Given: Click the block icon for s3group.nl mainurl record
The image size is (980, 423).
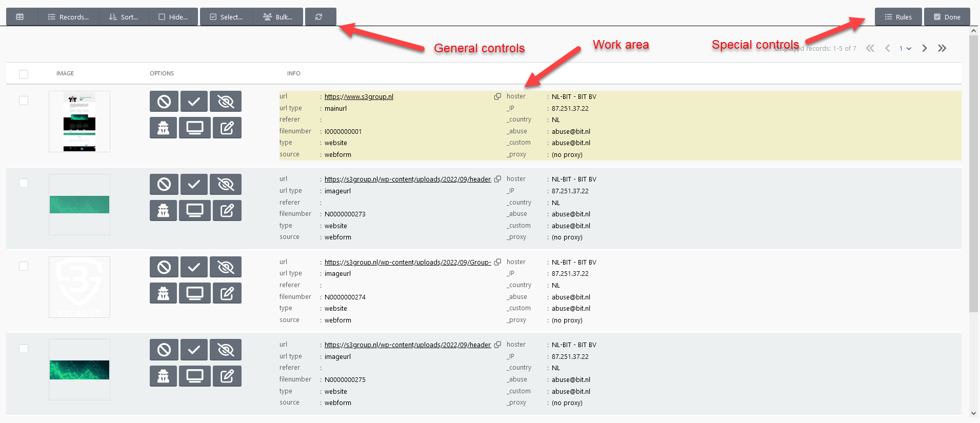Looking at the screenshot, I should [x=164, y=102].
